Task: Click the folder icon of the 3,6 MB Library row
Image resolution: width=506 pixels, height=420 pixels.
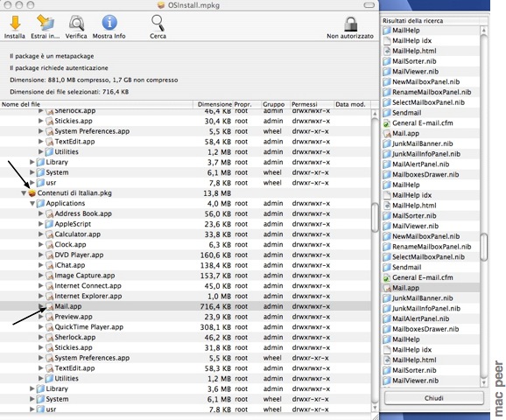Action: pyautogui.click(x=40, y=388)
